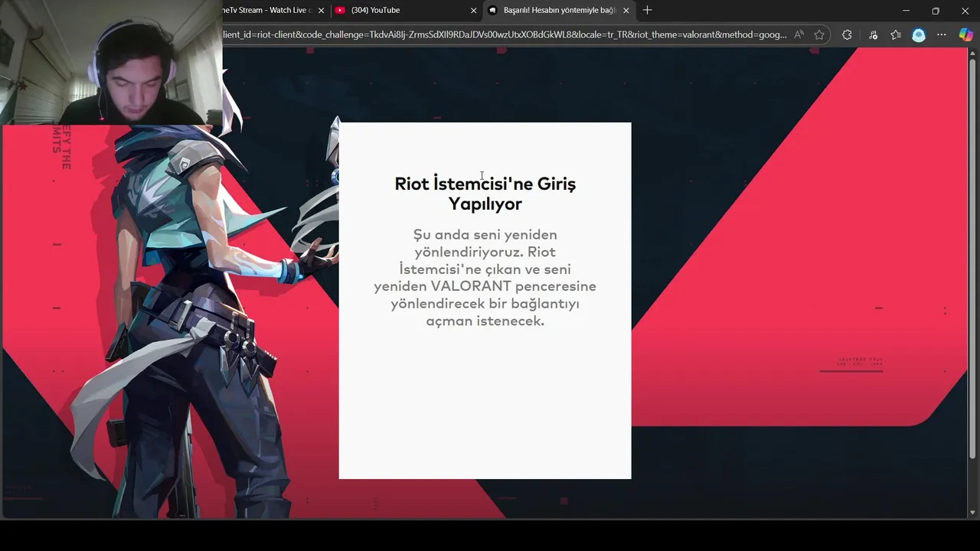Open the Settings and more ellipsis menu
980x551 pixels.
(942, 34)
